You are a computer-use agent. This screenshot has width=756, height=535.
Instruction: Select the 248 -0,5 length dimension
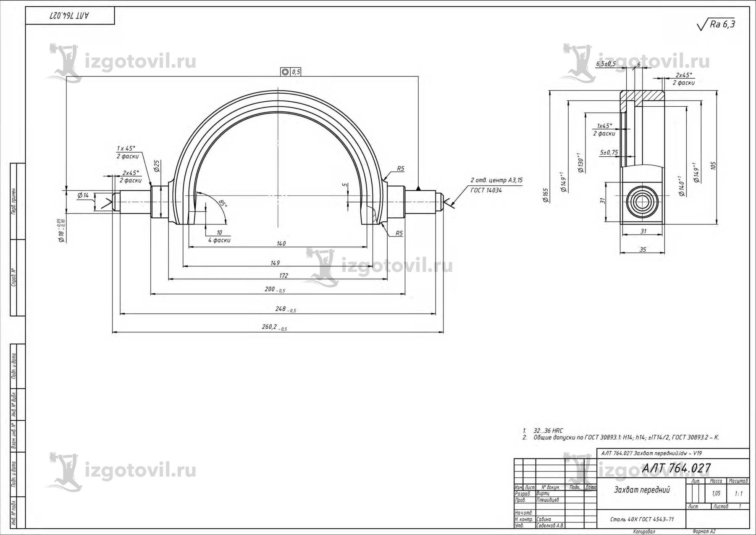(285, 309)
